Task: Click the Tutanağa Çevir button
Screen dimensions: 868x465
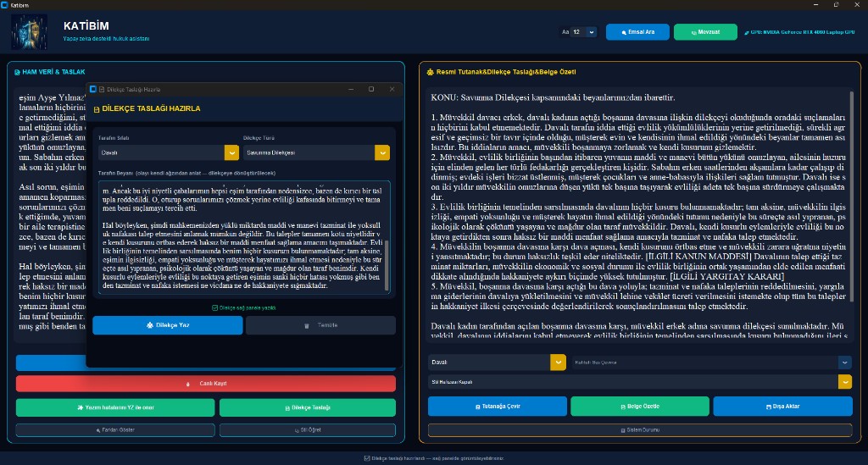Action: pyautogui.click(x=497, y=407)
